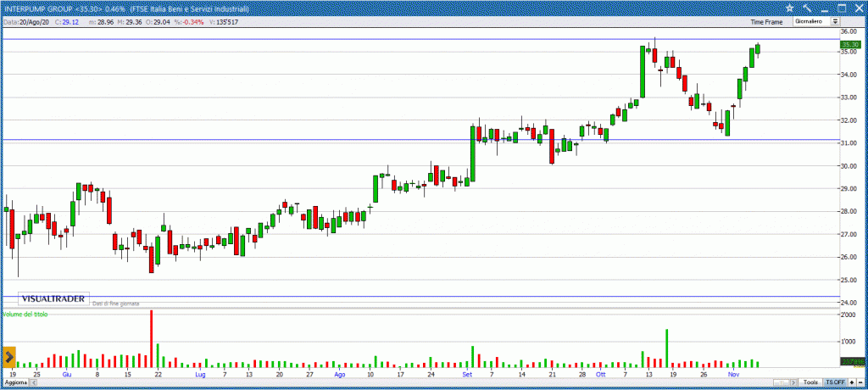Click the horizontal scrollbar thumb next to Tools
The width and height of the screenshot is (868, 390).
[781, 382]
